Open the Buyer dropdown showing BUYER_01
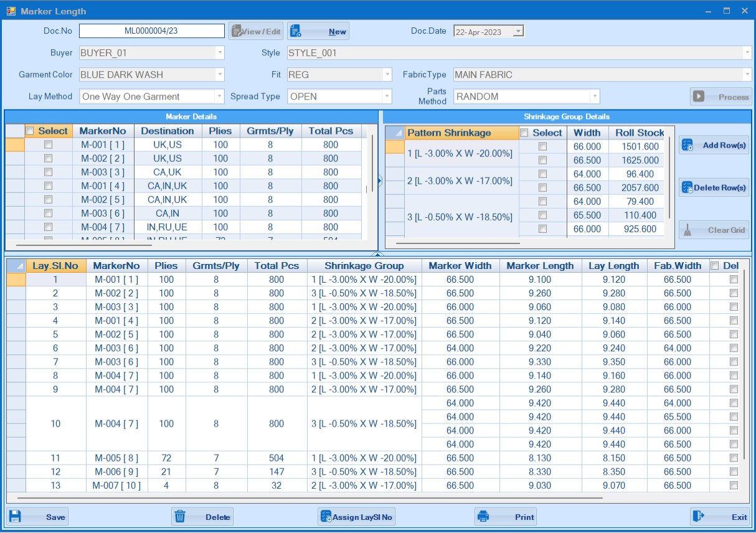The height and width of the screenshot is (533, 756). 220,53
